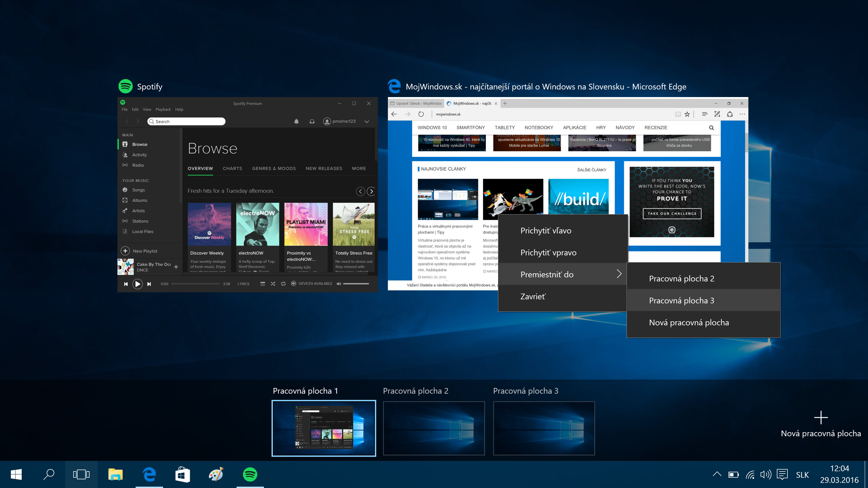Screen dimensions: 868x488
Task: Expand the pmolnar123 user dropdown arrow
Action: tap(367, 121)
